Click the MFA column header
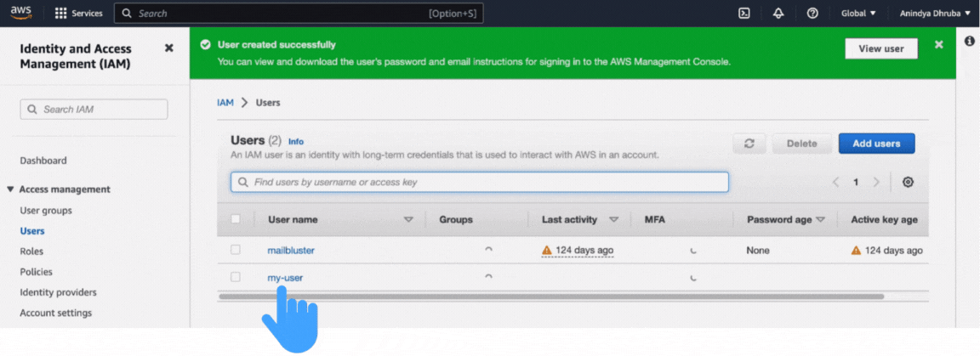 pyautogui.click(x=654, y=220)
